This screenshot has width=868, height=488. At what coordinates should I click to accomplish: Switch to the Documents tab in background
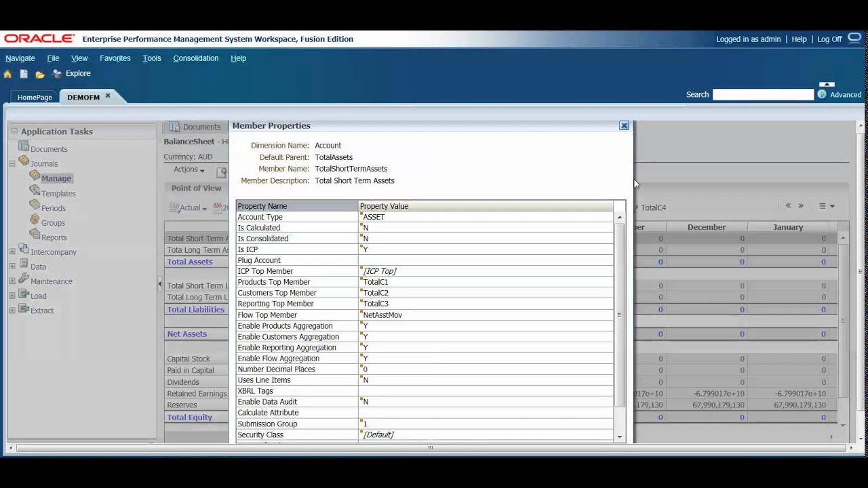(x=195, y=127)
